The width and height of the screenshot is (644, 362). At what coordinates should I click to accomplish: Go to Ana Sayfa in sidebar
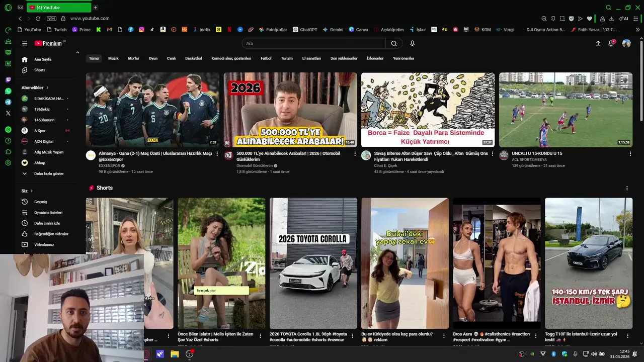tap(43, 59)
